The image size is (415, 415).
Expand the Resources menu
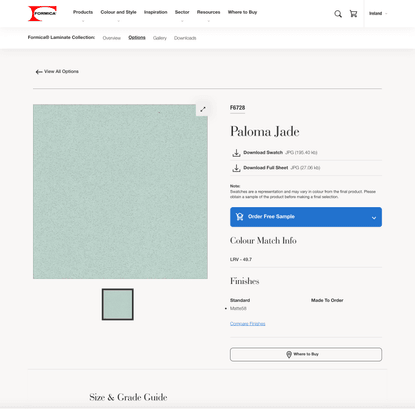(208, 12)
